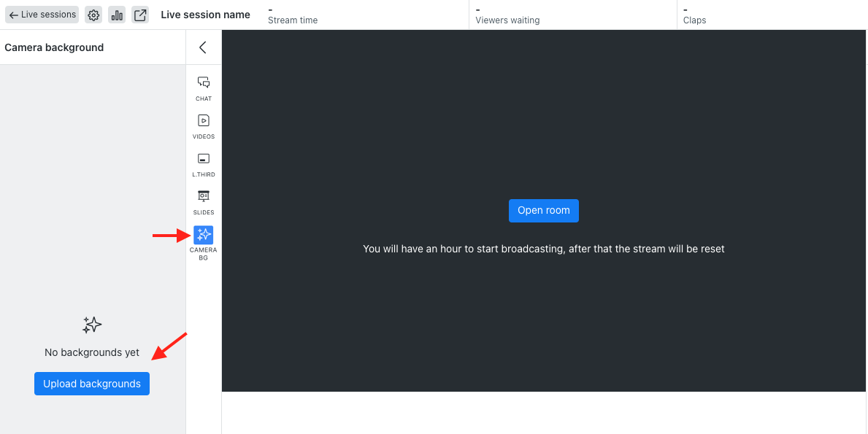Click the hour-to-start-broadcasting notice text
Screen dimensions: 868x434
click(x=544, y=249)
